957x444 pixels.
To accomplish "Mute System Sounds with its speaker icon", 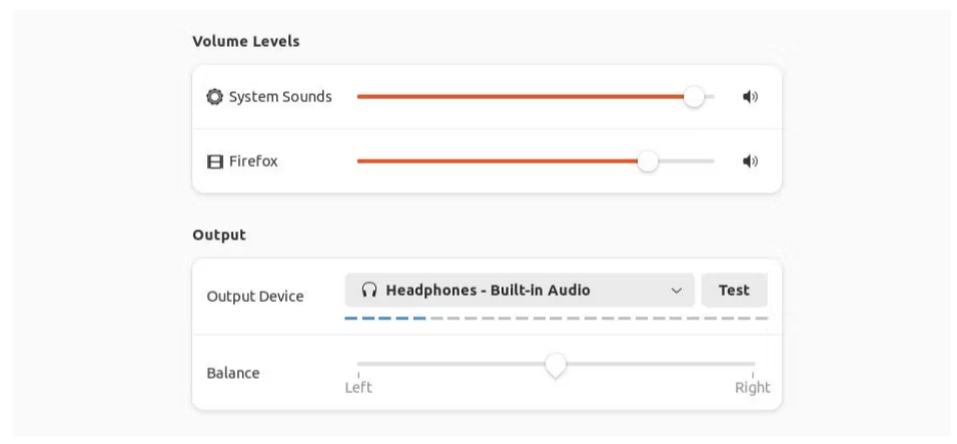I will coord(750,97).
